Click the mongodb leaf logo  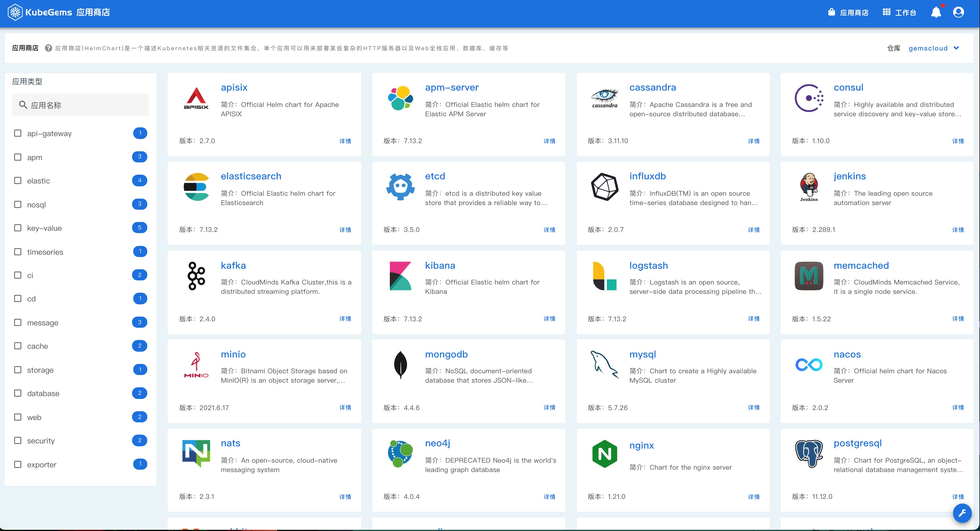[x=400, y=365]
